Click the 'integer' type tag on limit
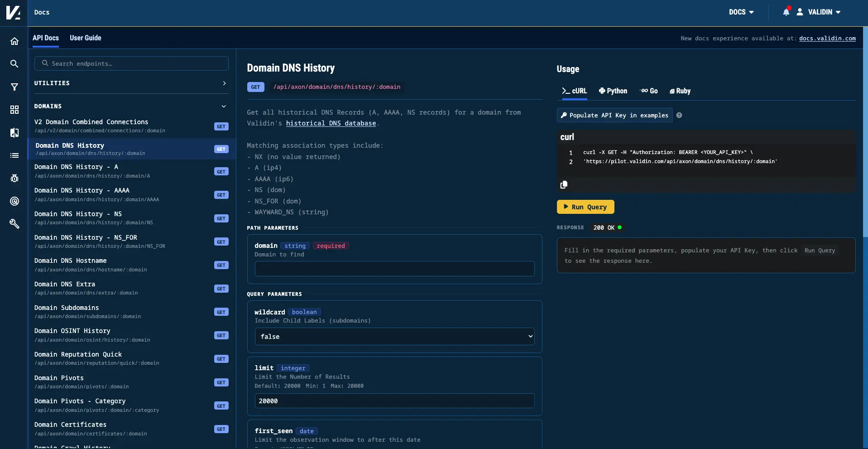The image size is (868, 449). (293, 368)
